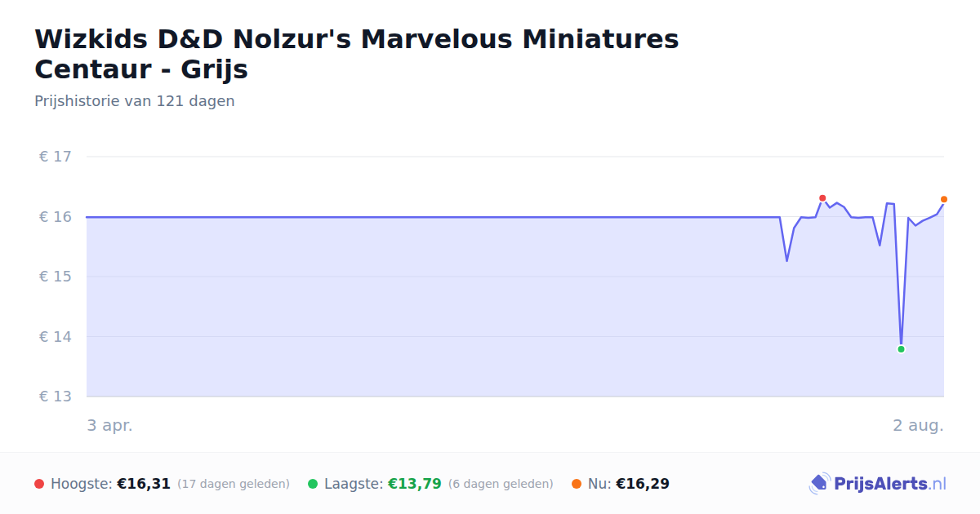Click the 3 apr. start date label
Screen dimensions: 980x514
point(109,425)
